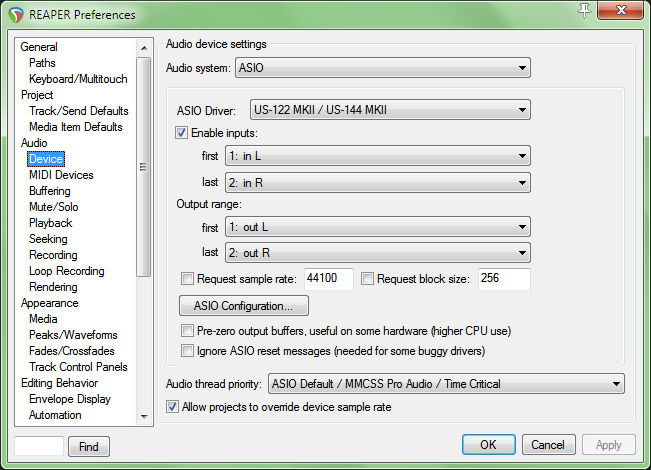
Task: Check Ignore ASIO reset messages option
Action: click(187, 351)
